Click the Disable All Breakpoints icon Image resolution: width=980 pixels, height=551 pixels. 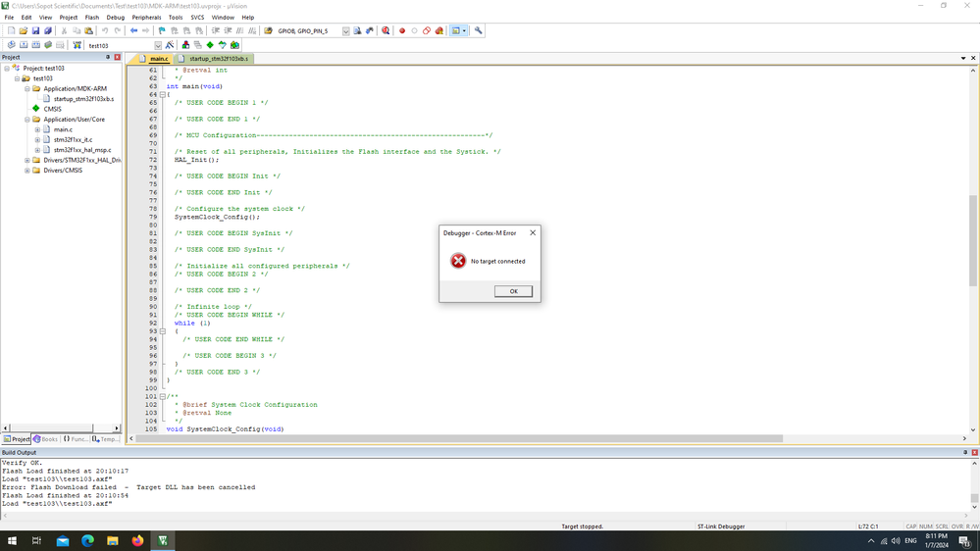(427, 30)
